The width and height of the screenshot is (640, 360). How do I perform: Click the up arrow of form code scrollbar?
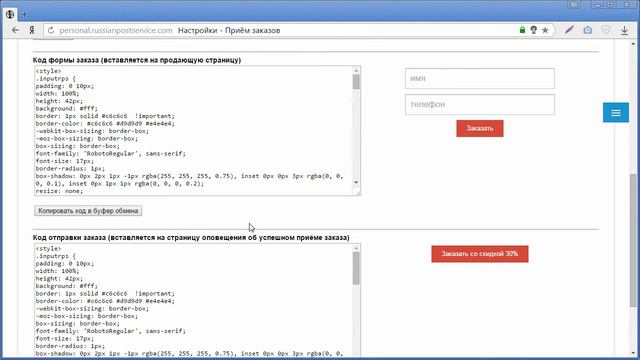click(x=356, y=70)
